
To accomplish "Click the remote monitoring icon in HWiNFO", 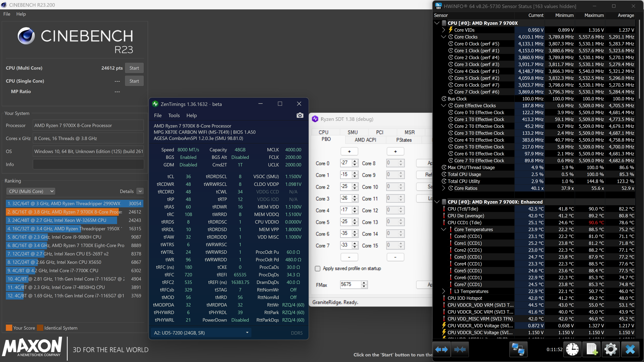I will 519,349.
